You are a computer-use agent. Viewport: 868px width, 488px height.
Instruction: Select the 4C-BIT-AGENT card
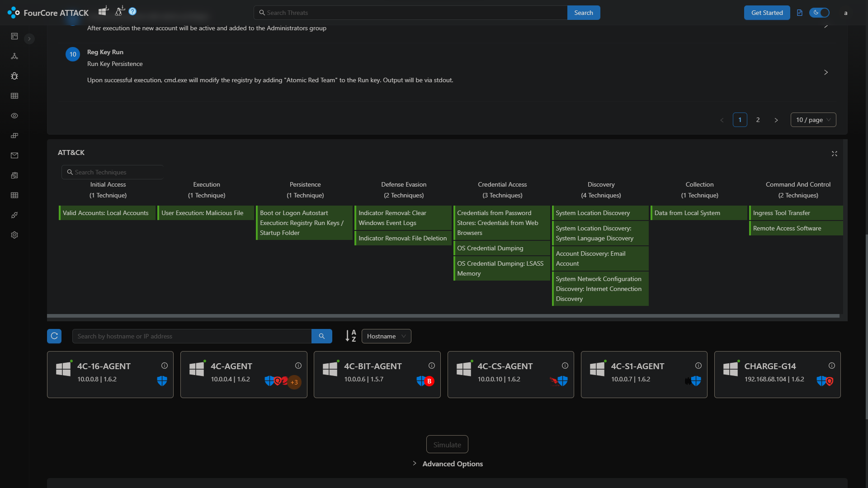pos(377,375)
